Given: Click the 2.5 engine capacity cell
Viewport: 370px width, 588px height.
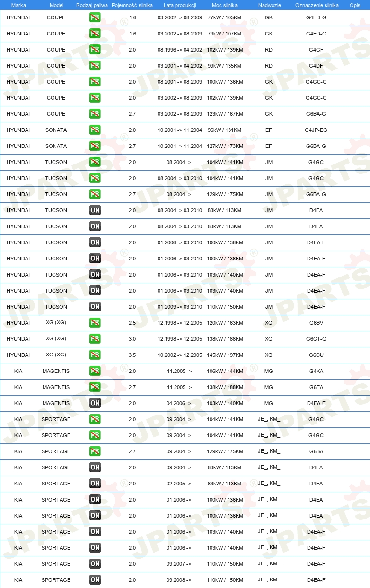Looking at the screenshot, I should [132, 323].
